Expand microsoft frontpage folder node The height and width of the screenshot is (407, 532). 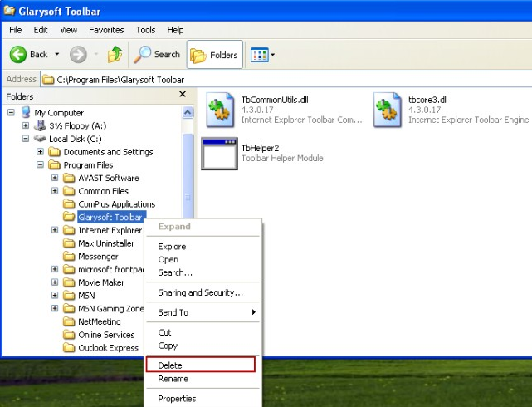[55, 269]
